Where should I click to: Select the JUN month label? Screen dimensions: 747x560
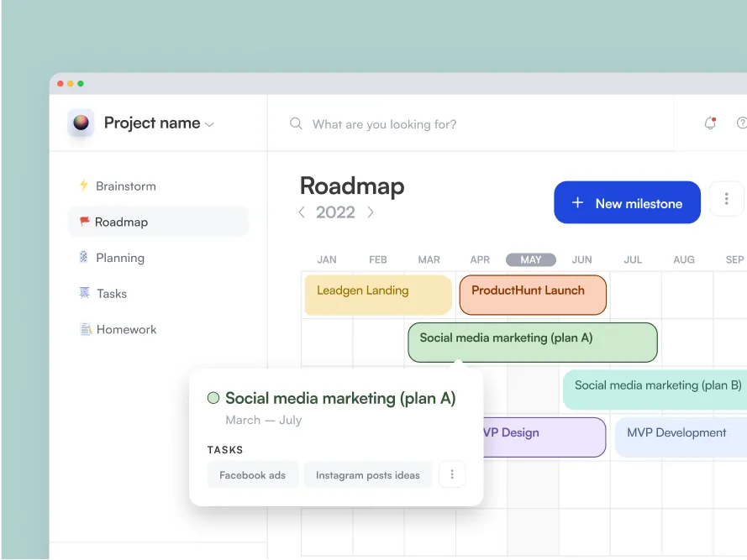(x=581, y=259)
